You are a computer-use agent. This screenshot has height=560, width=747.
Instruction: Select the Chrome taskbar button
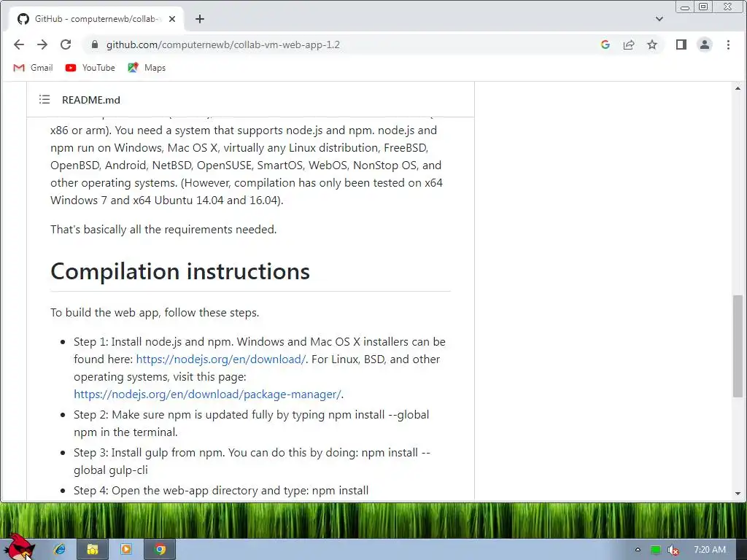160,550
